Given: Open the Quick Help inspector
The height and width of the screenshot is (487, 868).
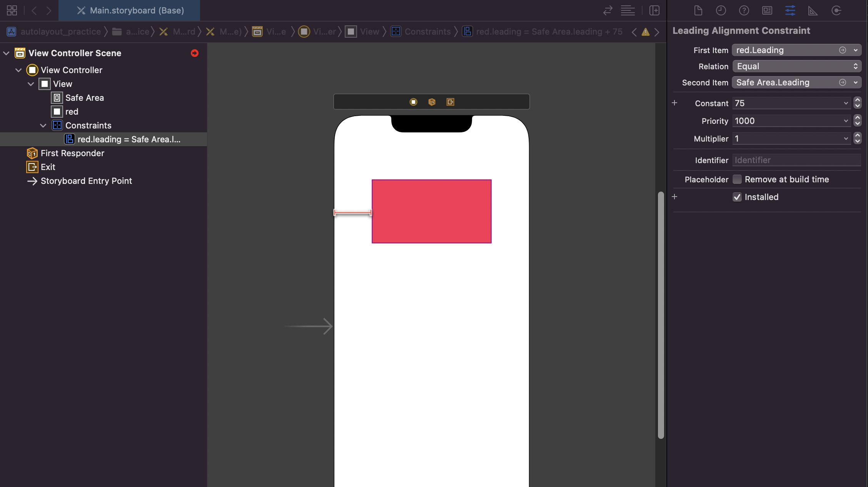Looking at the screenshot, I should click(x=744, y=10).
